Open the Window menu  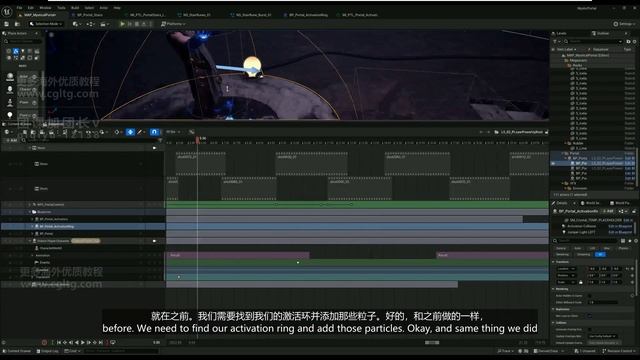[x=45, y=8]
